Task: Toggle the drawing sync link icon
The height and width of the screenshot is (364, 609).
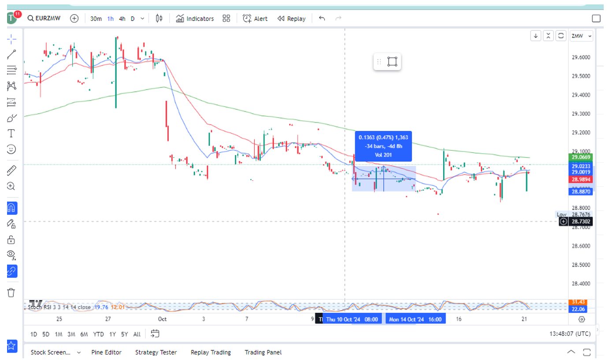Action: [x=11, y=271]
